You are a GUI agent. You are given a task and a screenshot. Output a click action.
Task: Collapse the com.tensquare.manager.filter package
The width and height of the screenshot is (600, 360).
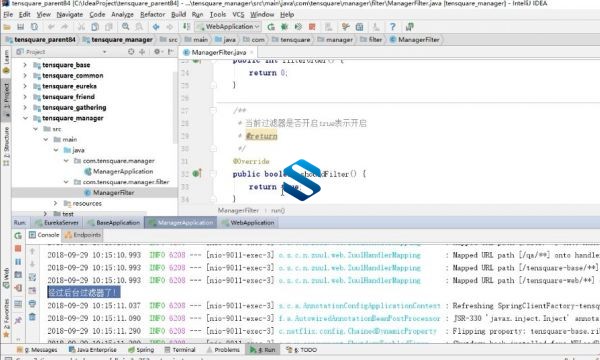pyautogui.click(x=66, y=182)
